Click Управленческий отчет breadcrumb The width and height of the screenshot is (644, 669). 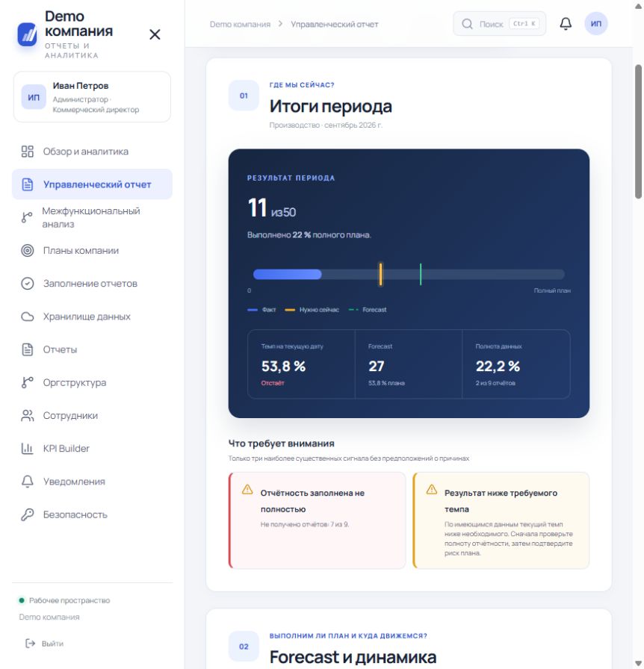pos(335,25)
